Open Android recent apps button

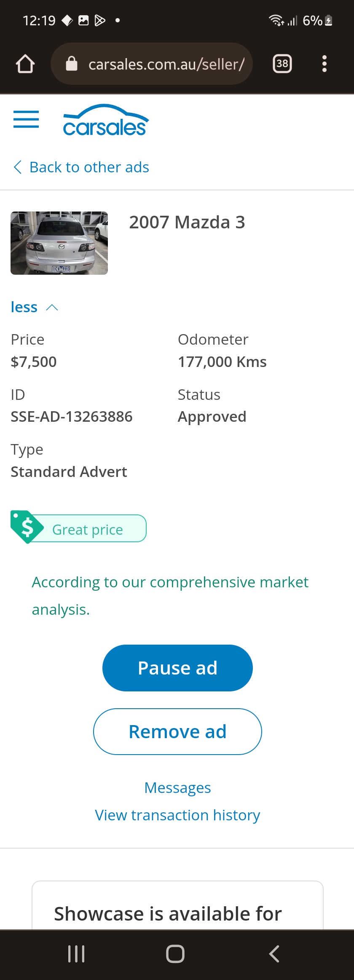pyautogui.click(x=76, y=953)
